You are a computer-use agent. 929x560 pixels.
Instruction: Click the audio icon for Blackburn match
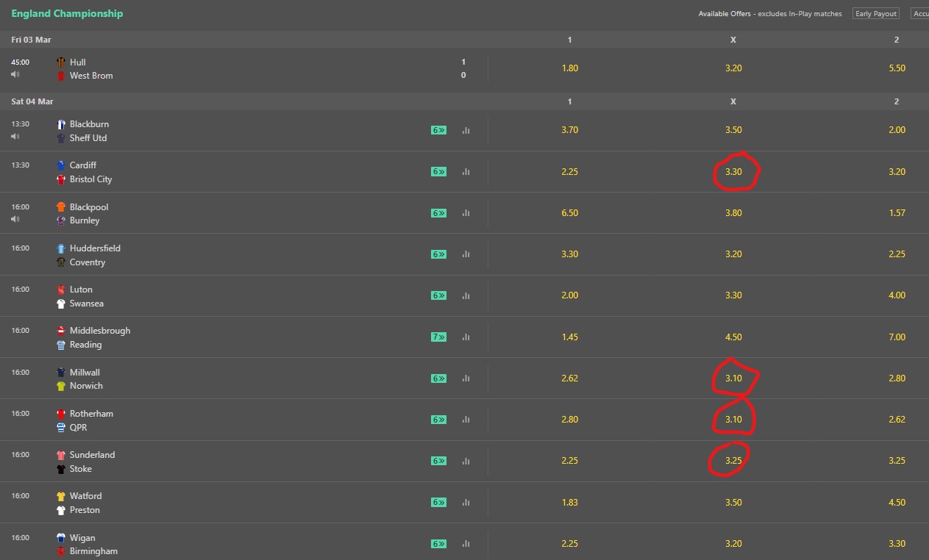[x=15, y=136]
